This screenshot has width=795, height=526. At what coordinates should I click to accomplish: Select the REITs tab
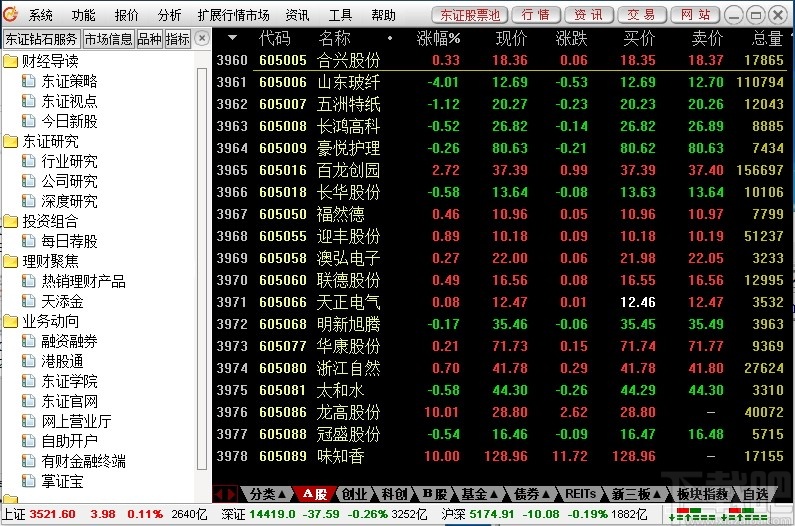coord(581,494)
